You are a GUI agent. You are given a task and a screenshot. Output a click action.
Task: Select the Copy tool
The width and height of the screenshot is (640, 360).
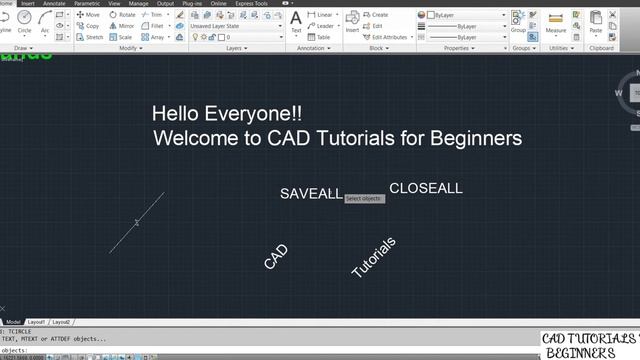coord(88,26)
